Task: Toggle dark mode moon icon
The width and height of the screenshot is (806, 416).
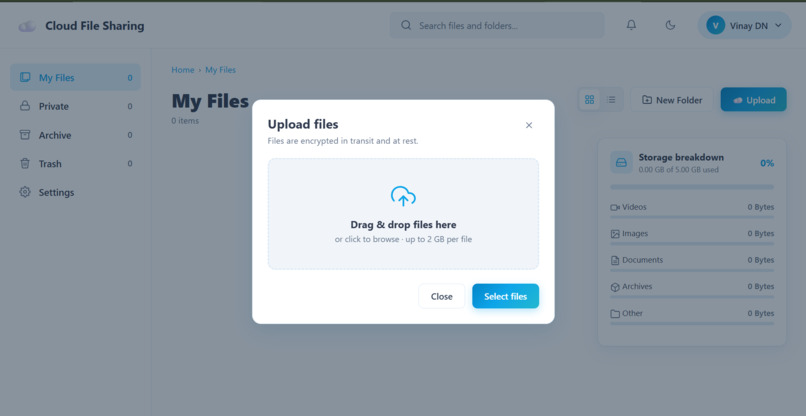Action: click(670, 25)
